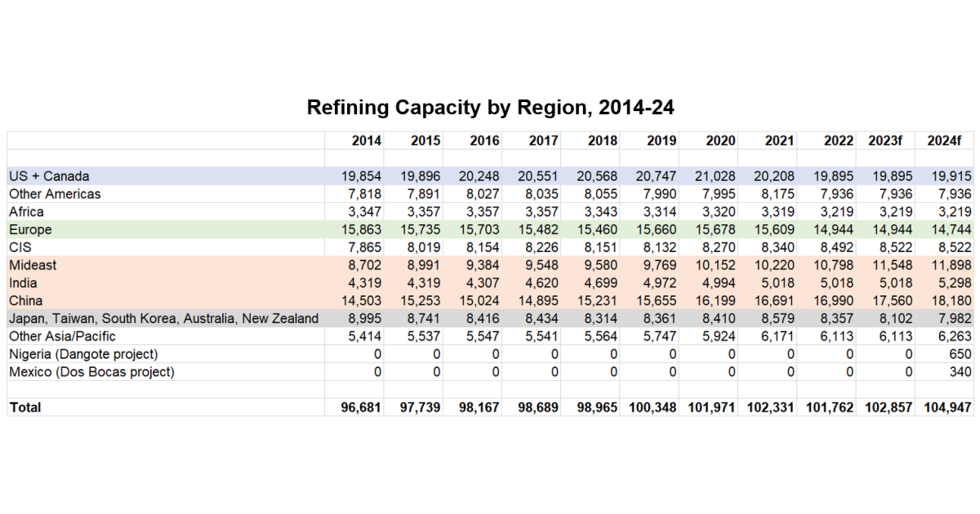
Task: Select the Mideast 2020 value 10,152
Action: (716, 265)
